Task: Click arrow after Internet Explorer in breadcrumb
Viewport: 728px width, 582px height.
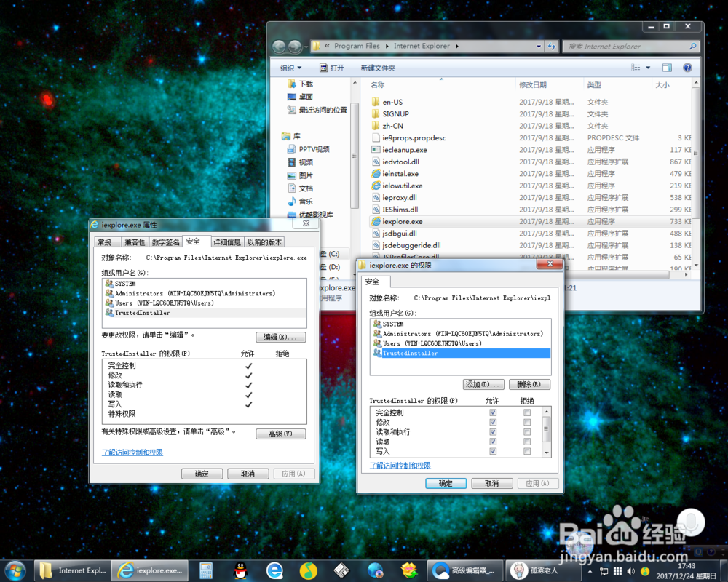Action: [457, 46]
